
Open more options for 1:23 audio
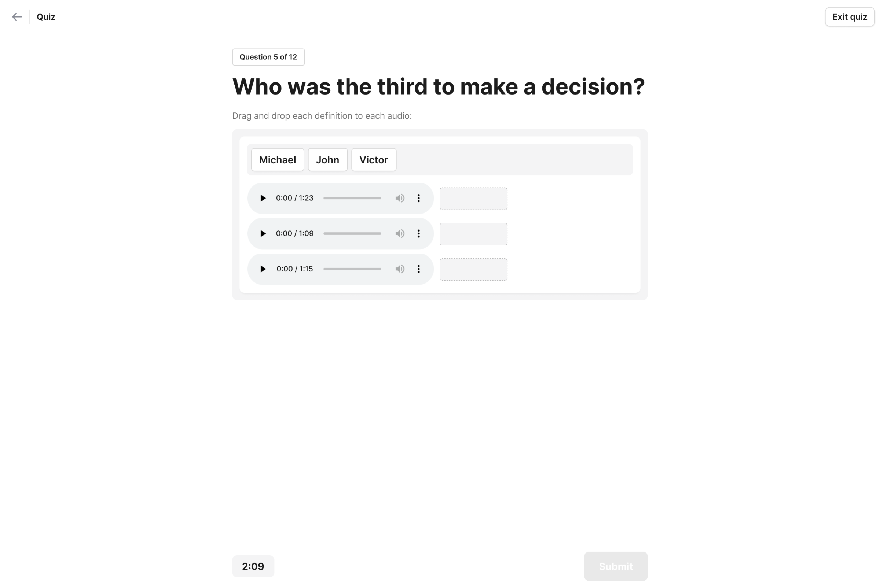[x=418, y=198]
